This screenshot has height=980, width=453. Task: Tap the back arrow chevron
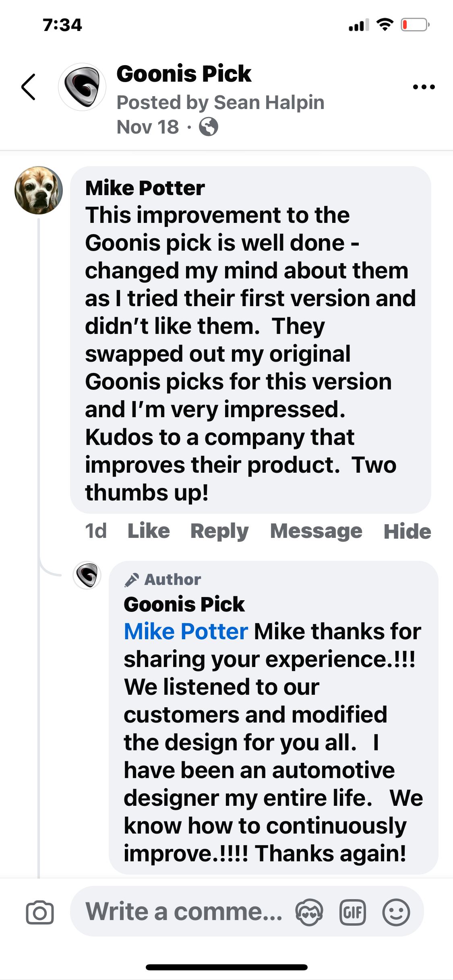coord(29,87)
